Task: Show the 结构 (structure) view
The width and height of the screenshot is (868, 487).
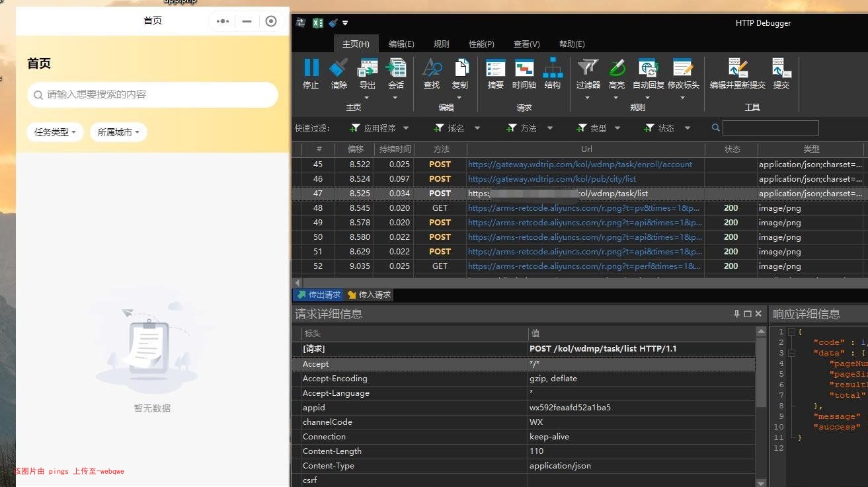Action: [553, 67]
